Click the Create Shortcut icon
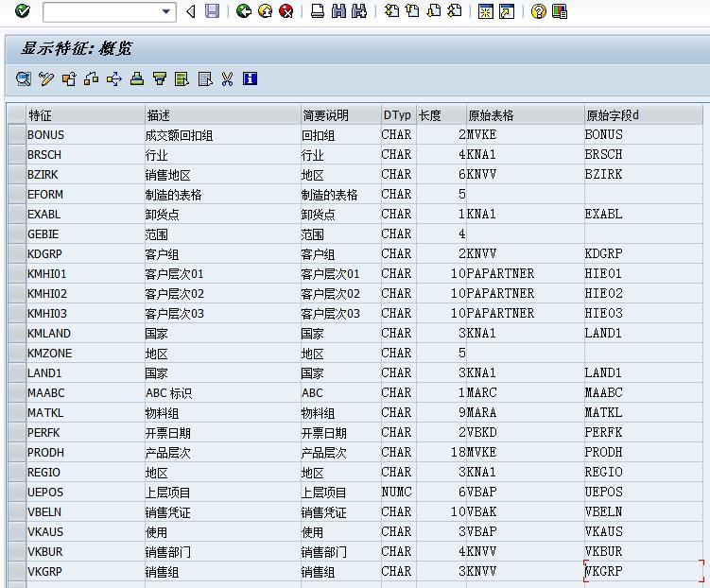710x588 pixels. click(507, 11)
